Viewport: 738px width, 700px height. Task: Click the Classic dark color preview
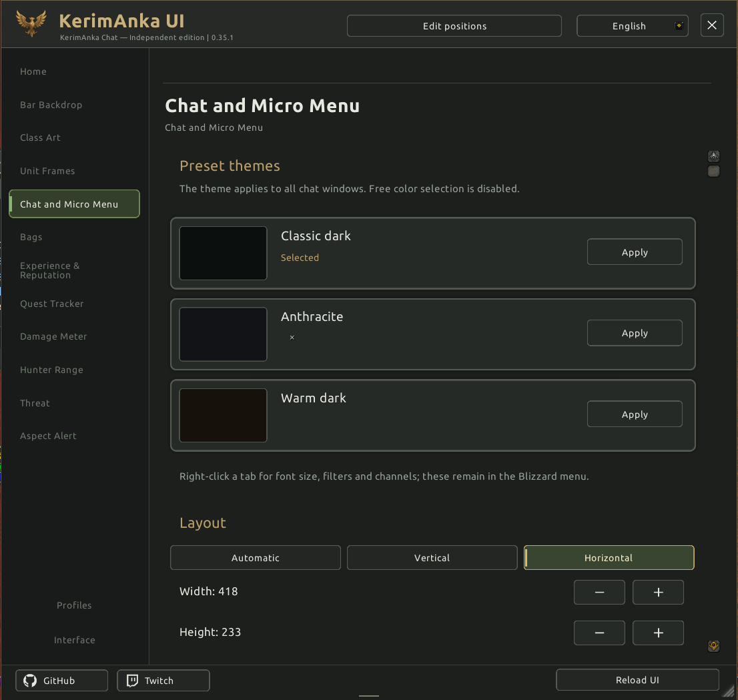223,254
